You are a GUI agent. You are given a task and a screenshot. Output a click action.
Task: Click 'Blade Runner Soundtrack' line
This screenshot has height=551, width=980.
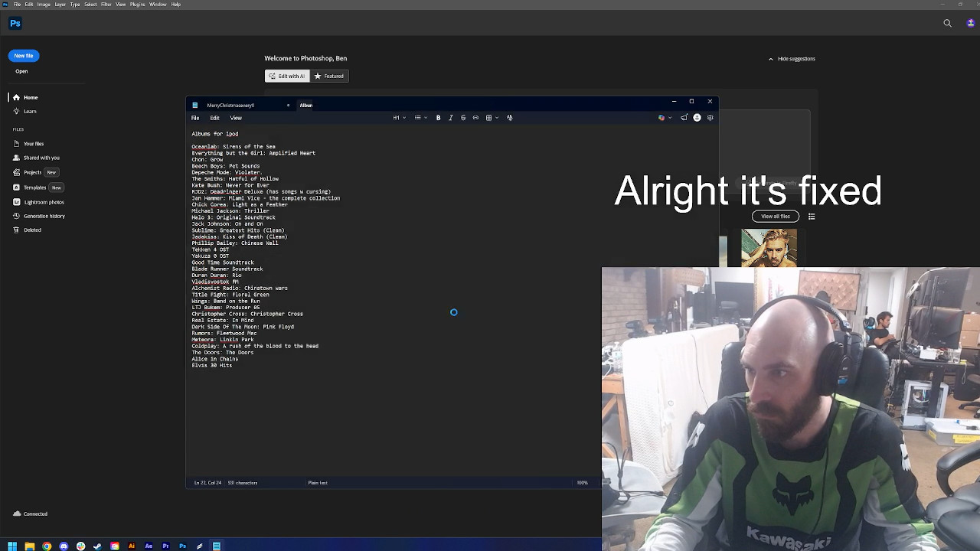tap(227, 269)
